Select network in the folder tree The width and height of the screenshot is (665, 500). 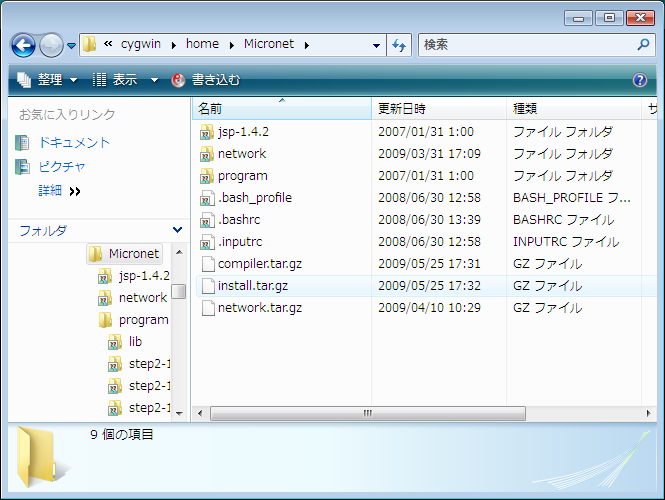(x=143, y=298)
